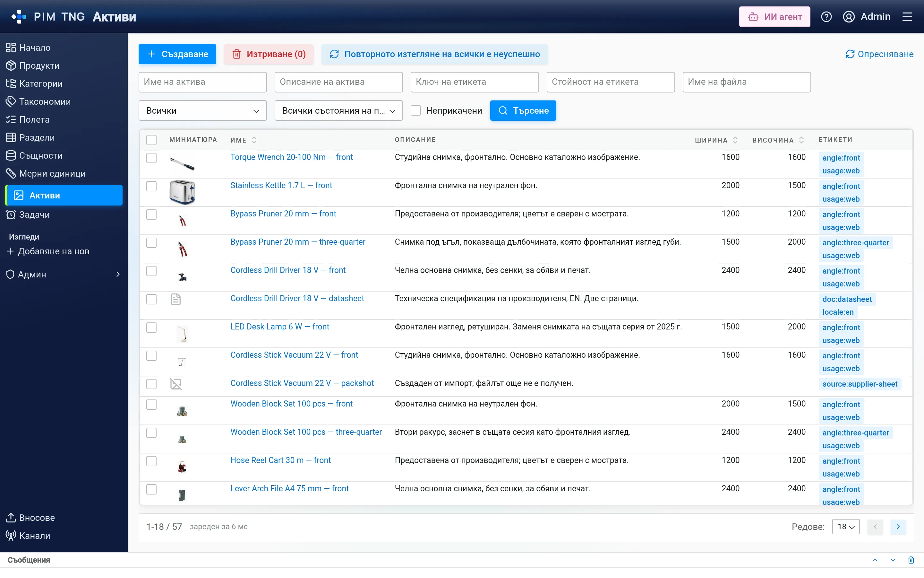
Task: Open the hamburger menu icon in header
Action: point(907,17)
